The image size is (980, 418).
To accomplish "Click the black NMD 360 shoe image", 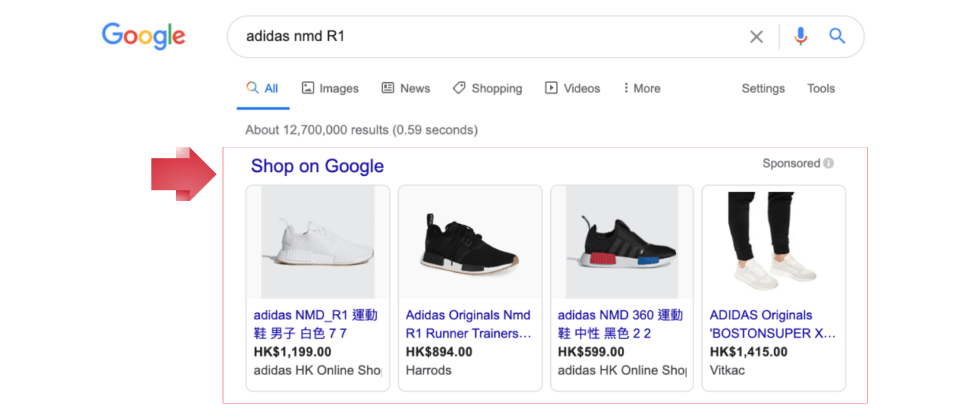I will coord(622,242).
